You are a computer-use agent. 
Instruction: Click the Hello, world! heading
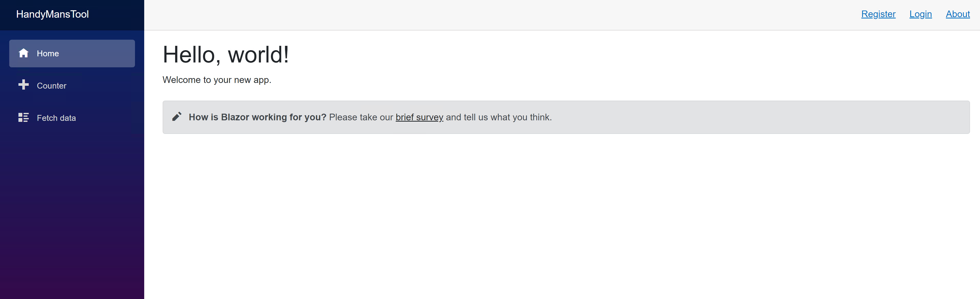point(226,54)
